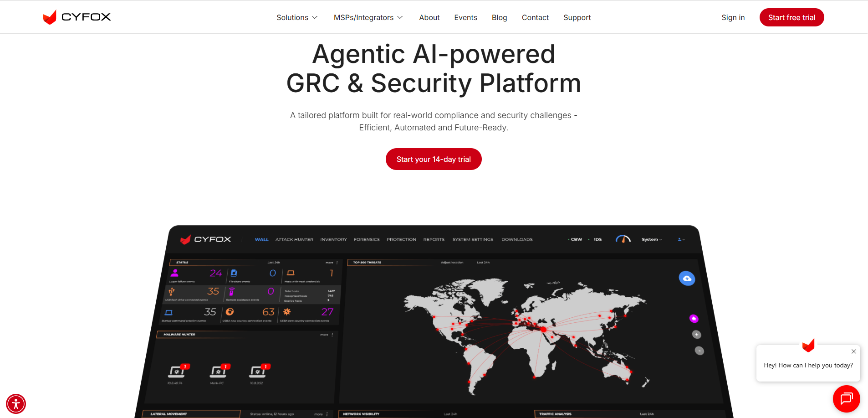The height and width of the screenshot is (418, 868).
Task: Click the TOP 500 THREATS panel title
Action: 367,263
